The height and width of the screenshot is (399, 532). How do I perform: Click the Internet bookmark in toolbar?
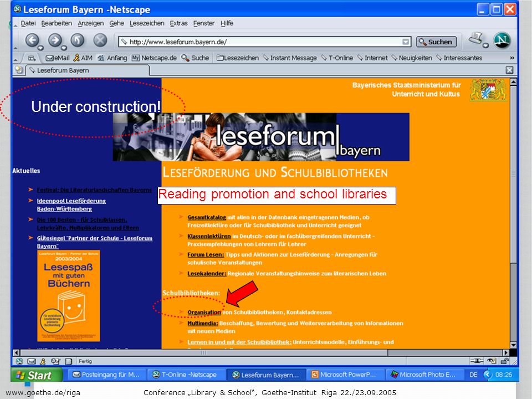(372, 58)
